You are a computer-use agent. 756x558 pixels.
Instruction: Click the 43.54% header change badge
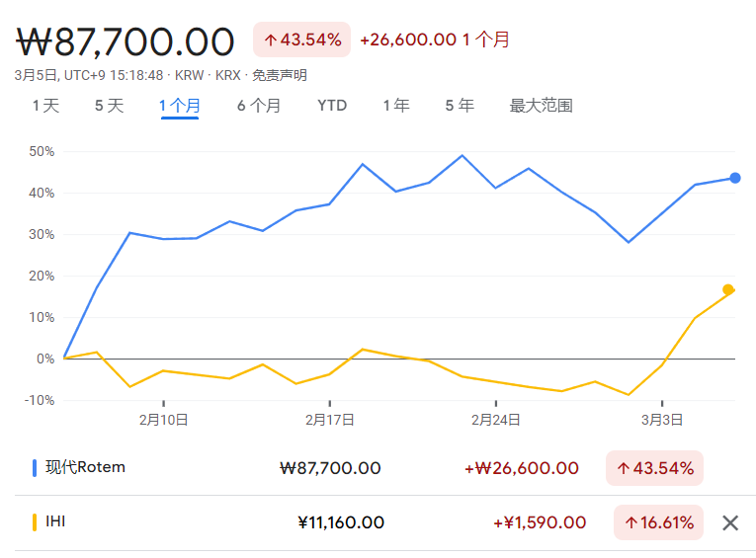[301, 40]
